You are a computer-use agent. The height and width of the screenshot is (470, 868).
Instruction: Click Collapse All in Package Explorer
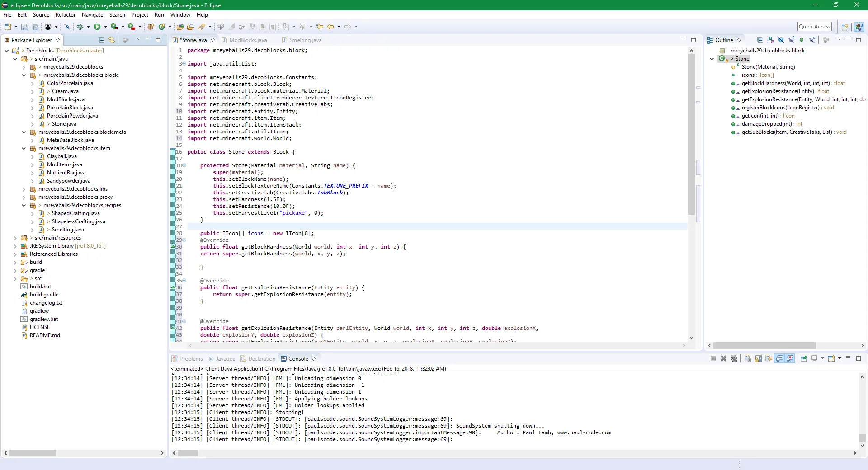[101, 40]
